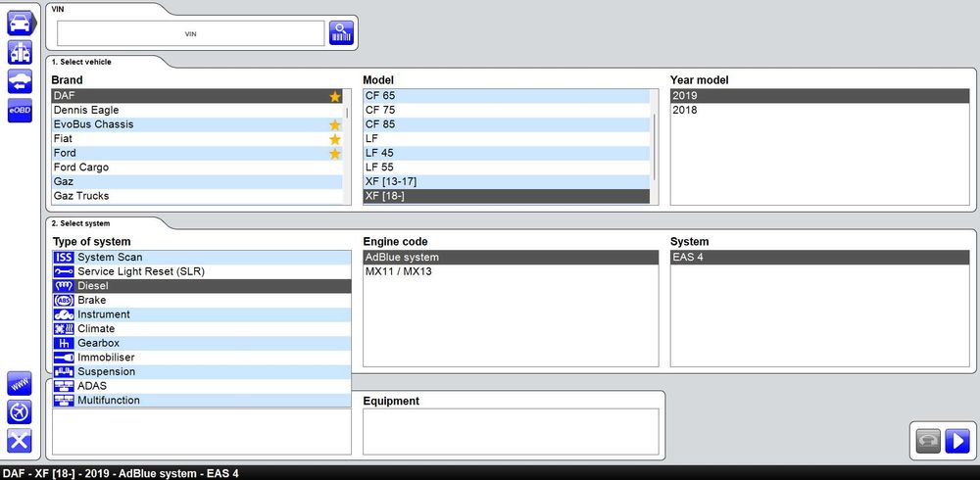Click the eOBD sidebar icon

pos(20,110)
